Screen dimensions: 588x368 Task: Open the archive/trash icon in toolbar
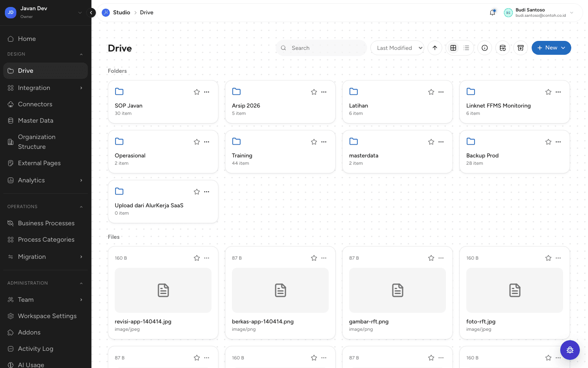click(521, 48)
